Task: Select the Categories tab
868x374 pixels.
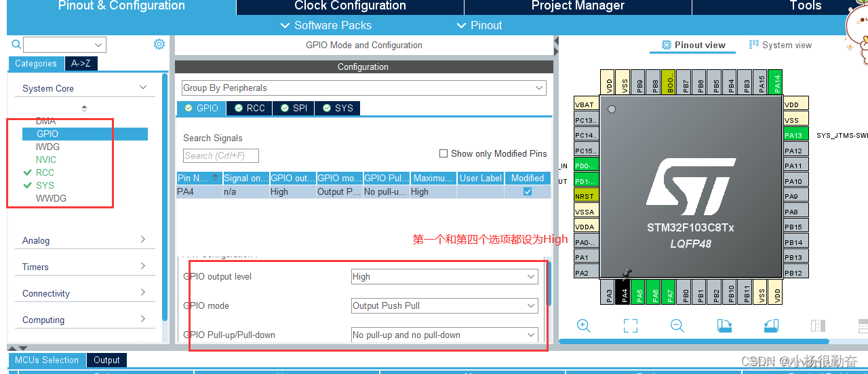Action: coord(36,63)
